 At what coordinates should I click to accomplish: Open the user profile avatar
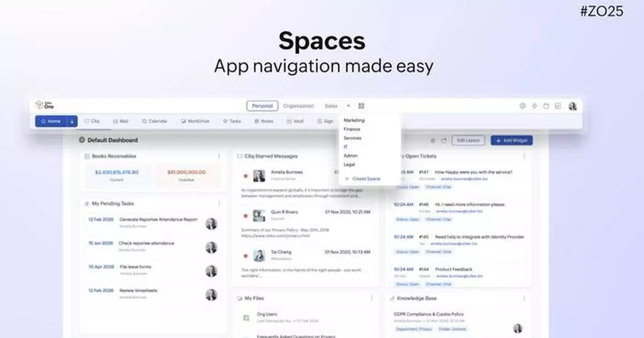(x=572, y=106)
